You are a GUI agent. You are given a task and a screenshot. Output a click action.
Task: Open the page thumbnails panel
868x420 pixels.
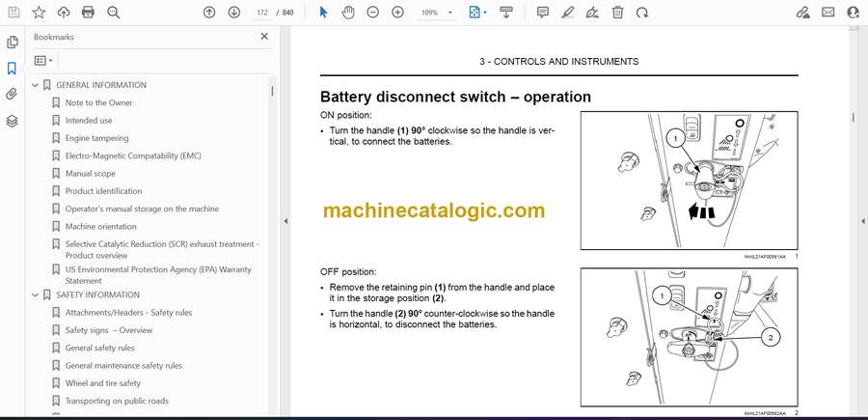pos(12,42)
